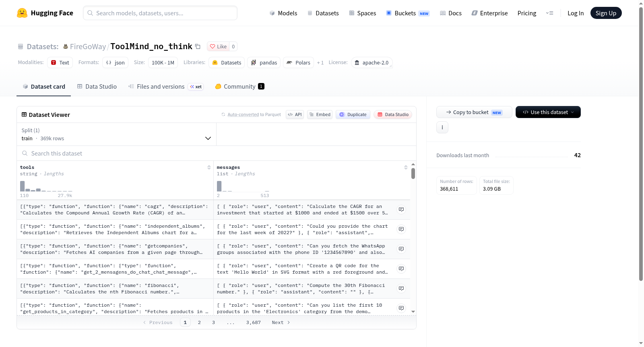Click the tools column lengths histogram
Image resolution: width=644 pixels, height=347 pixels.
(x=46, y=186)
